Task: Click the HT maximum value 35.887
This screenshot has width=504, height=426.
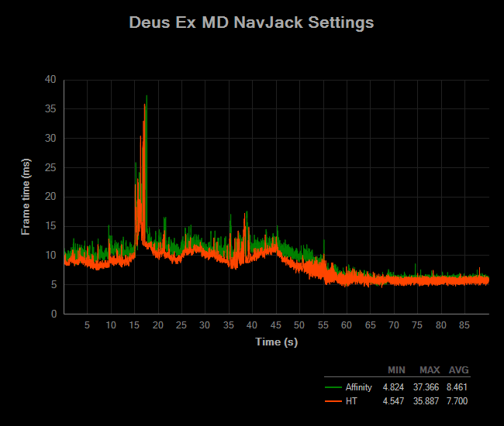Action: [x=426, y=401]
